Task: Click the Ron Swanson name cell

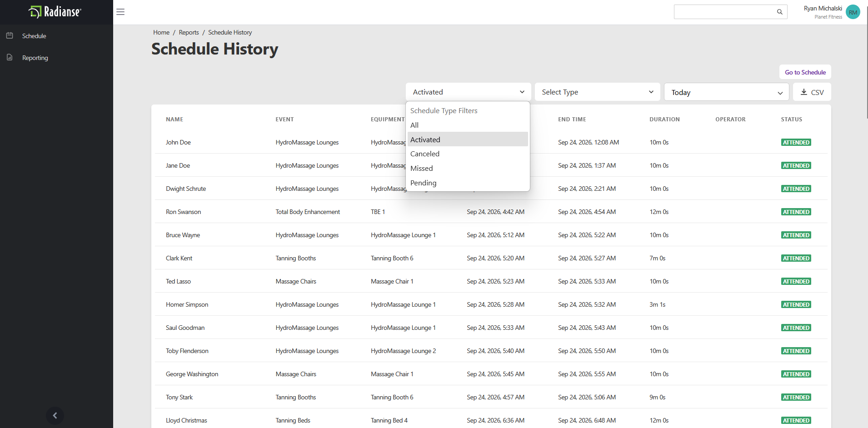Action: tap(183, 212)
